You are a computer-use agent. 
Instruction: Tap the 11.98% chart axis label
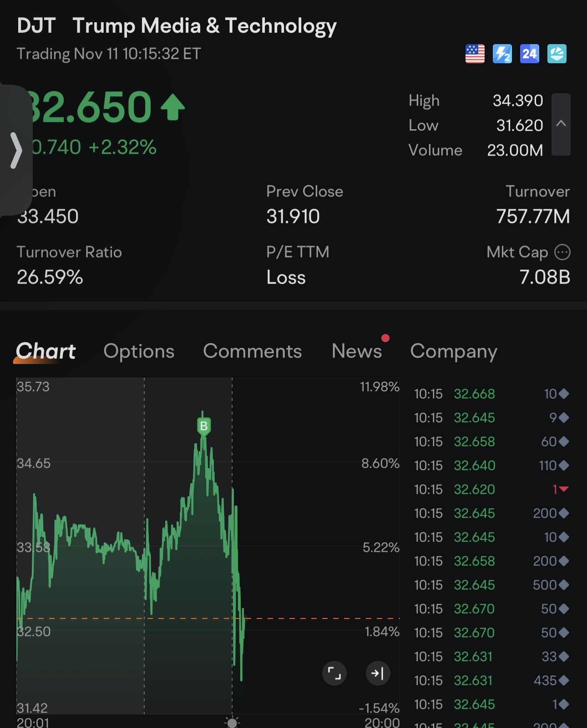pos(380,387)
